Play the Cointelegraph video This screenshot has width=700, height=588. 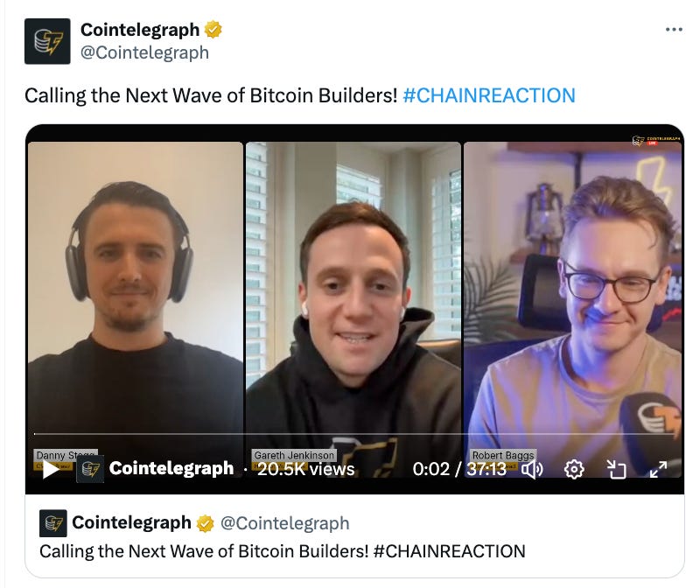point(51,469)
